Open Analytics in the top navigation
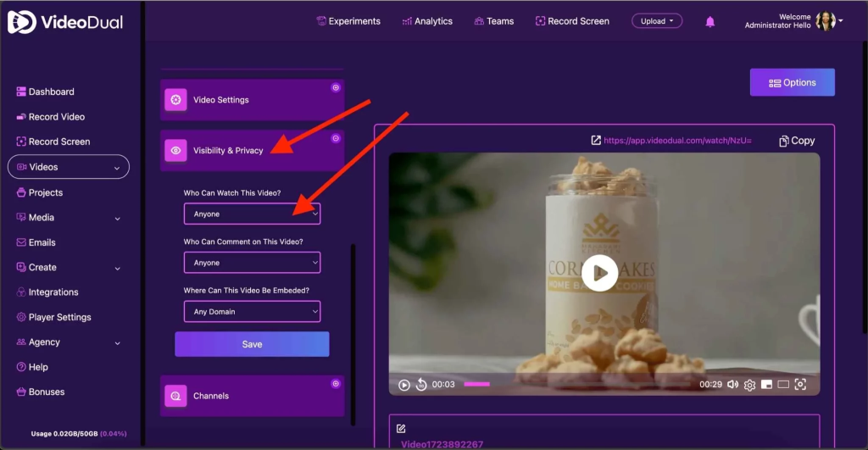The width and height of the screenshot is (868, 450). [427, 21]
